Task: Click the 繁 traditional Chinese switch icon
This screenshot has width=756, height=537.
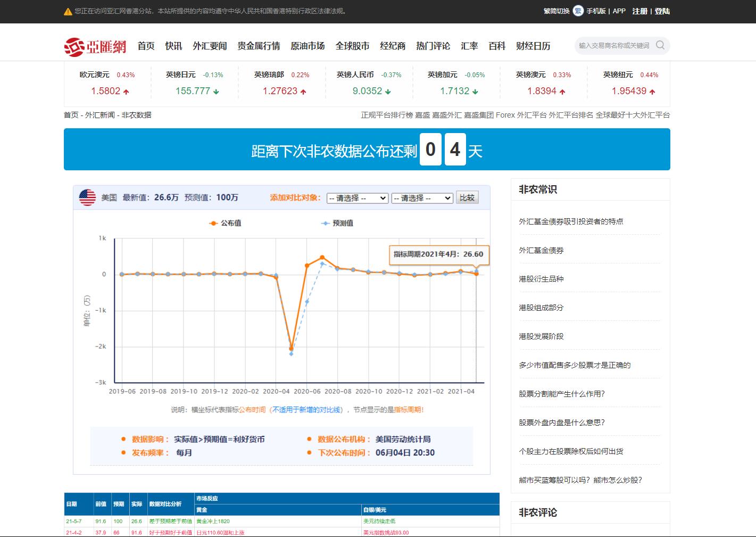Action: (x=578, y=11)
